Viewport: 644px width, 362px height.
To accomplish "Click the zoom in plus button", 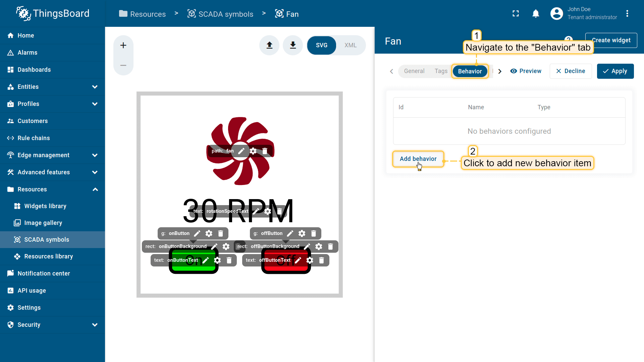I will point(123,45).
